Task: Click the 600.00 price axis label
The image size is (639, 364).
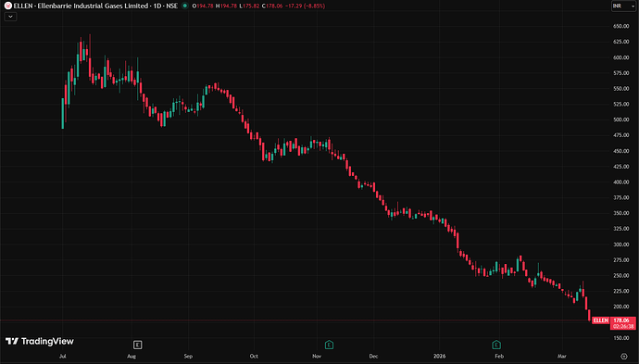Action: [x=621, y=57]
